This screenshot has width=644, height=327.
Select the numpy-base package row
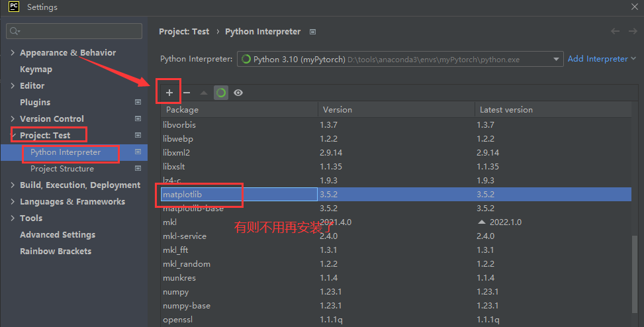(x=396, y=306)
